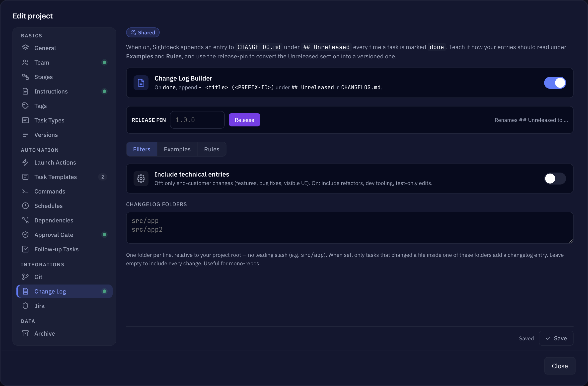Enable Include technical entries toggle
The image size is (588, 386).
click(x=555, y=179)
